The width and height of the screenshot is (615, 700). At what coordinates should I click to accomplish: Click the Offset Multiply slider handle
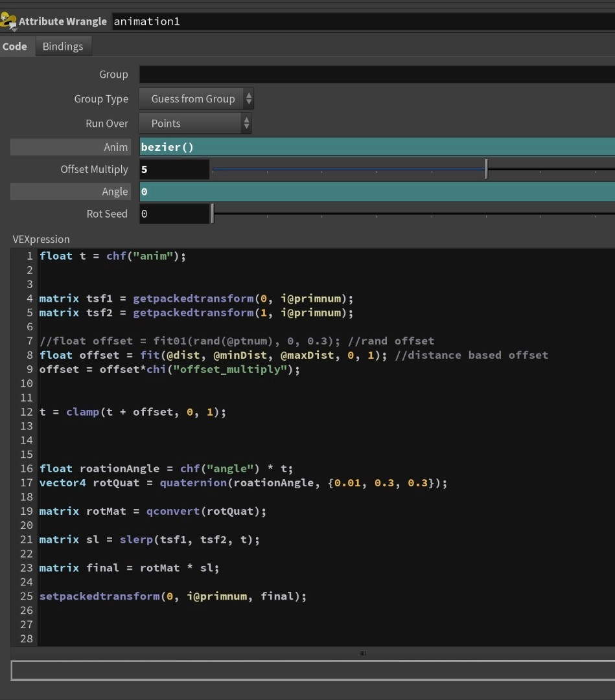[x=486, y=169]
